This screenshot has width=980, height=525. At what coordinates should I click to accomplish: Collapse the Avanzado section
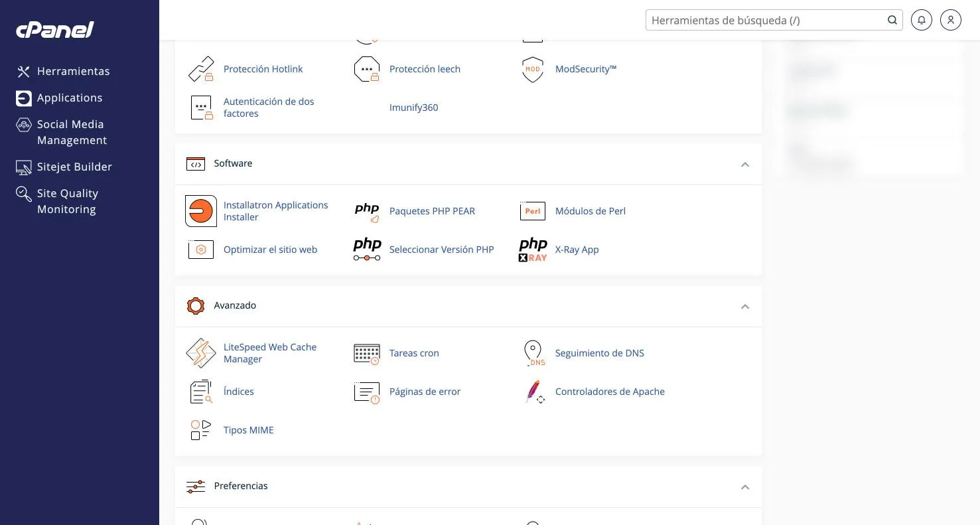point(745,306)
